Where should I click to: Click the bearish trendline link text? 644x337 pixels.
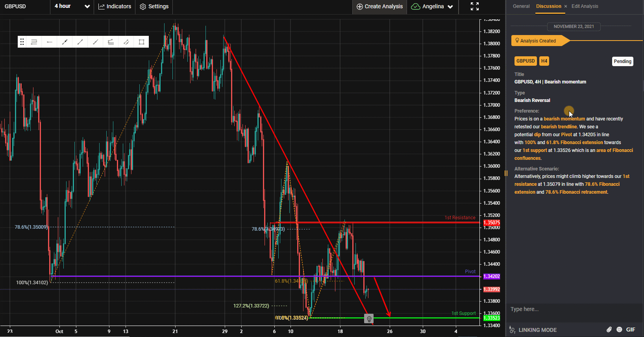coord(559,127)
